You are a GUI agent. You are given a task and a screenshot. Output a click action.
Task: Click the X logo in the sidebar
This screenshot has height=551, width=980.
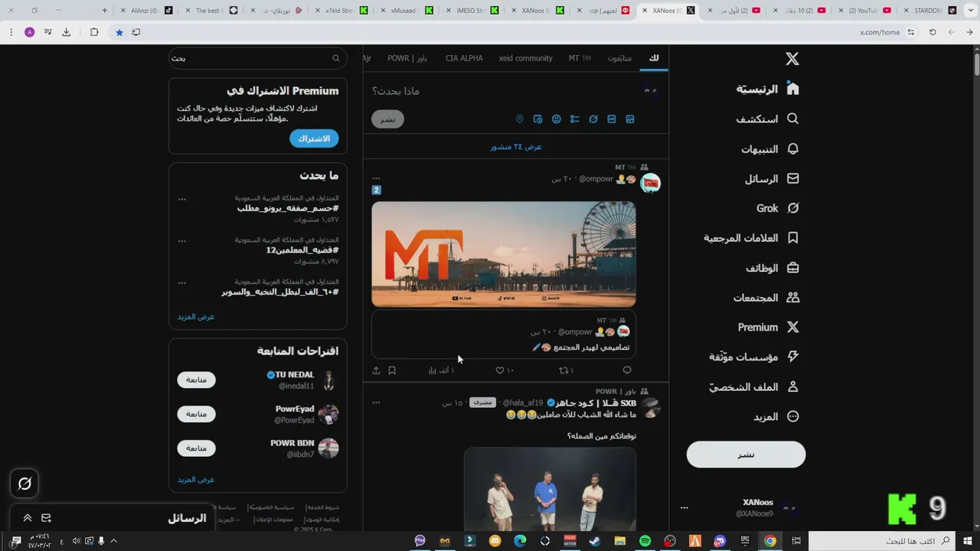pos(792,59)
